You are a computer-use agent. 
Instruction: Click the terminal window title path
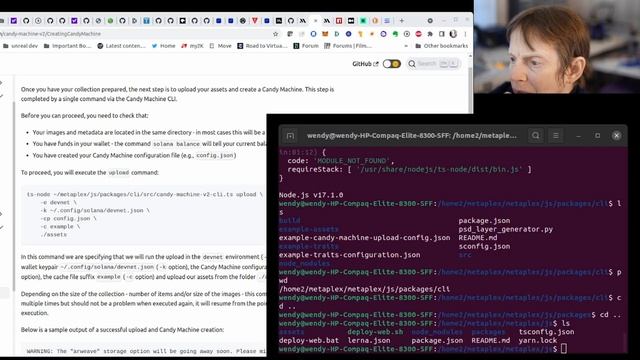[x=411, y=136]
